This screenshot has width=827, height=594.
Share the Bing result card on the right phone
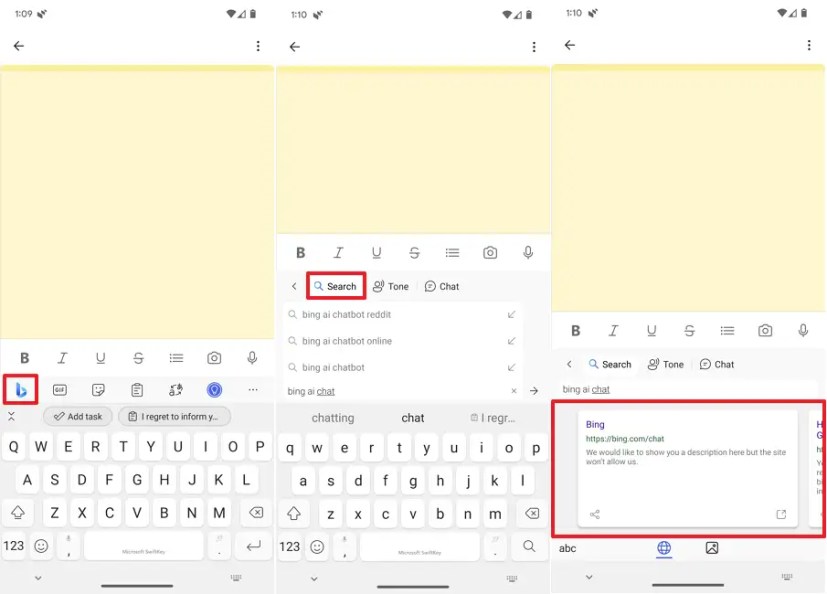(x=595, y=514)
